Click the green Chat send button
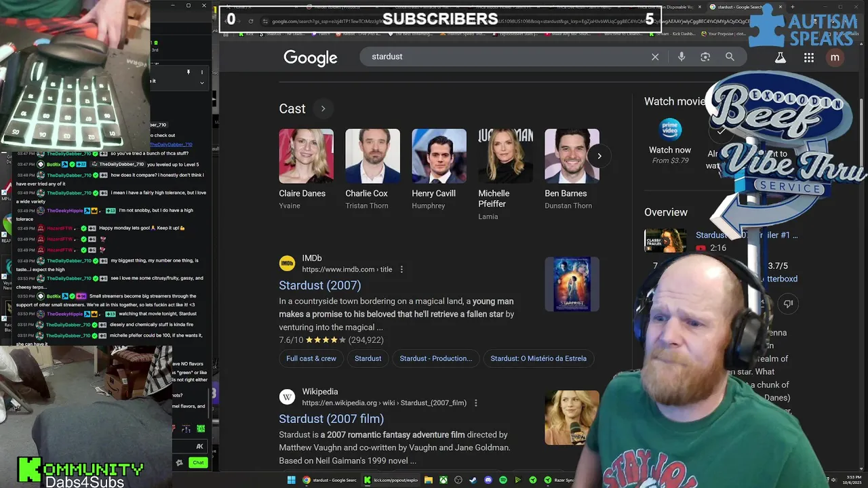This screenshot has width=868, height=488. [x=198, y=463]
